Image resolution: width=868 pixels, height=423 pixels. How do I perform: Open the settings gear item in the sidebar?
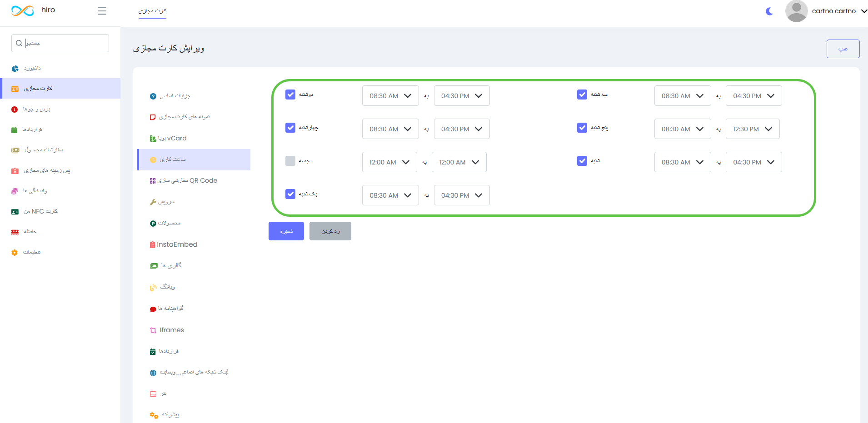(31, 252)
